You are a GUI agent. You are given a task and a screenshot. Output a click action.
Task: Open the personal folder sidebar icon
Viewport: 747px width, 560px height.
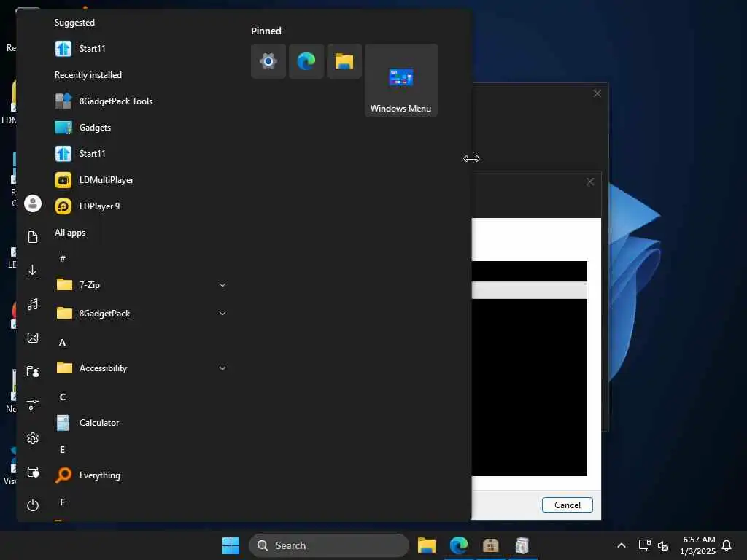(33, 371)
